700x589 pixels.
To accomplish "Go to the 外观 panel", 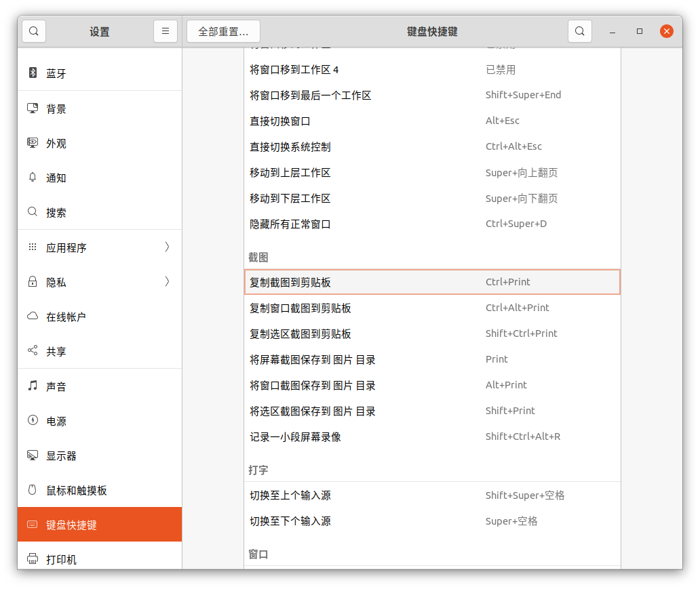I will (100, 143).
